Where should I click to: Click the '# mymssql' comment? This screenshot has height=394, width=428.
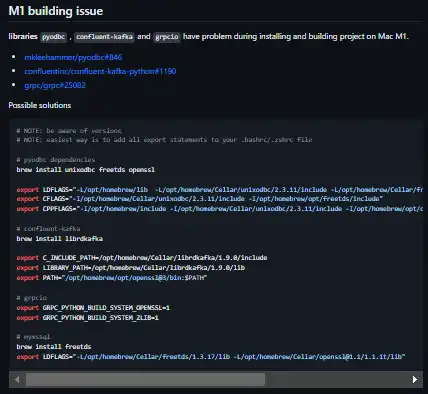coord(33,337)
